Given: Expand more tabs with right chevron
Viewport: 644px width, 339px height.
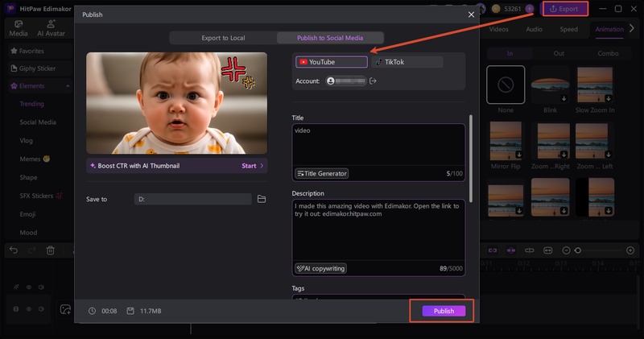Looking at the screenshot, I should click(x=632, y=28).
